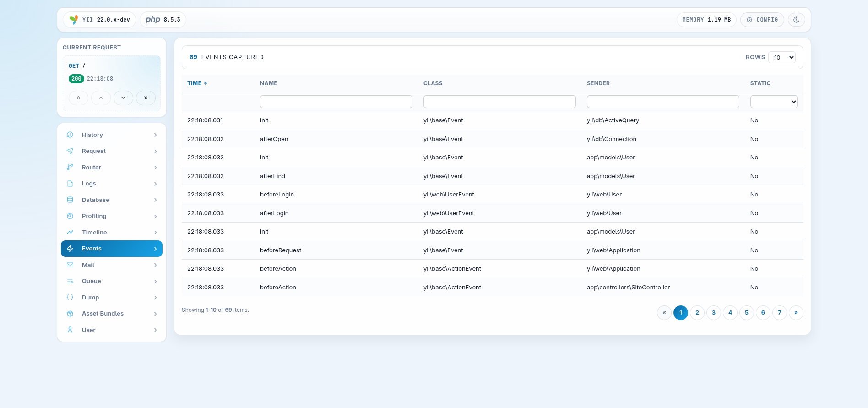Sort by TIME column header

point(197,83)
